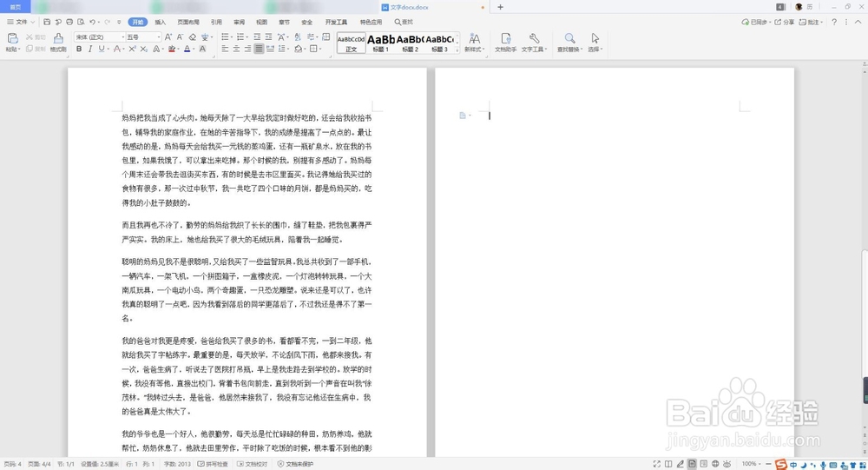Apply the Heading 1 (标题 1) style

381,43
